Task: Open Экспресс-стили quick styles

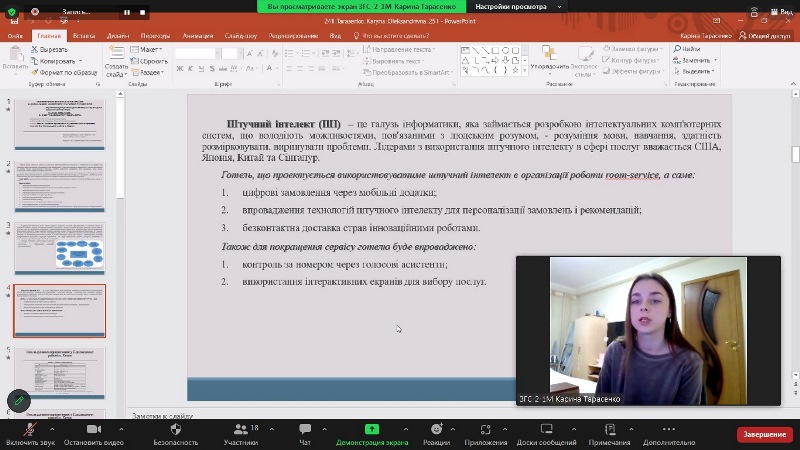Action: tap(585, 61)
